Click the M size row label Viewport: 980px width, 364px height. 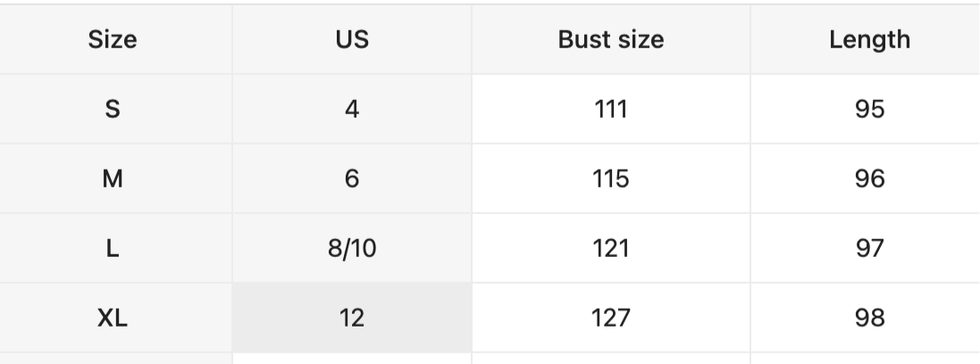(113, 178)
